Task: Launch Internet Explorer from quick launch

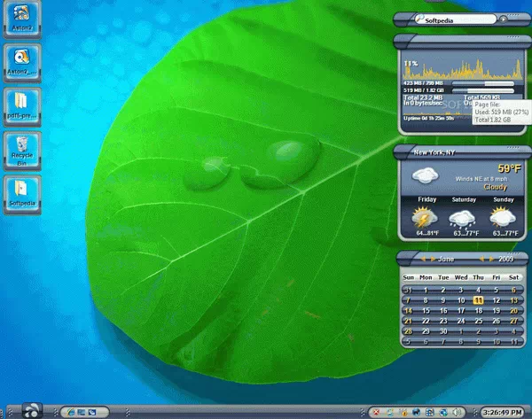Action: click(x=71, y=412)
